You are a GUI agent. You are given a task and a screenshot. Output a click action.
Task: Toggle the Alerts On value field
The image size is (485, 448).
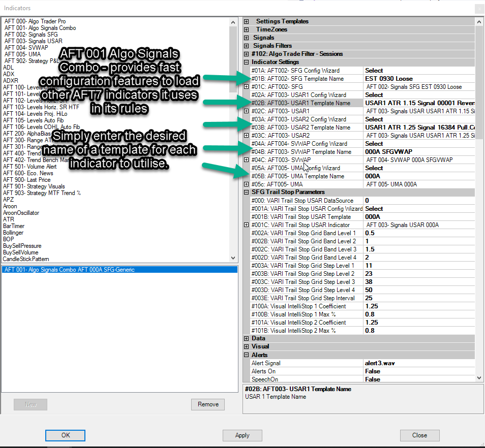[x=419, y=371]
